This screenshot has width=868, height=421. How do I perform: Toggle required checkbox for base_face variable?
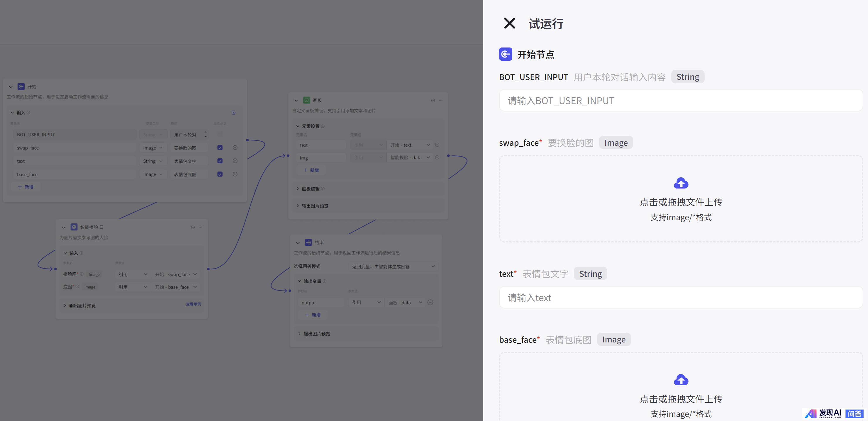click(220, 174)
